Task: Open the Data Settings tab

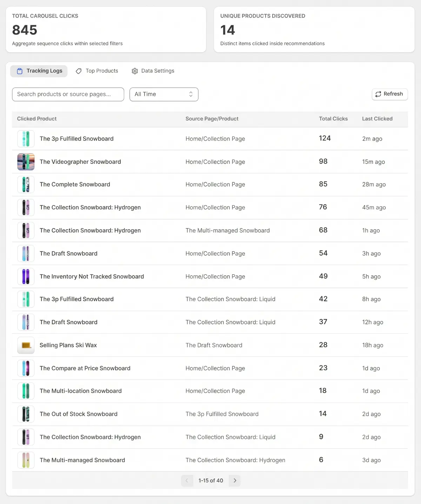Action: [x=153, y=71]
